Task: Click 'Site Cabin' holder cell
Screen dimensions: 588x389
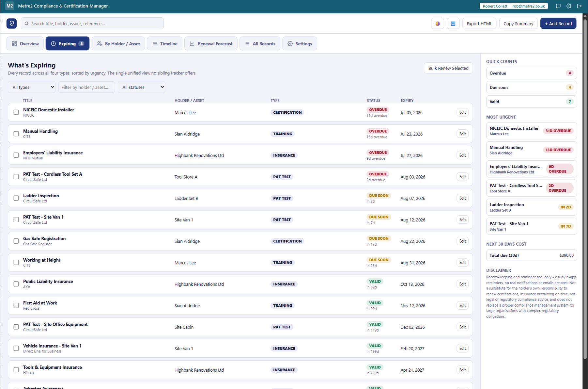Action: point(184,327)
